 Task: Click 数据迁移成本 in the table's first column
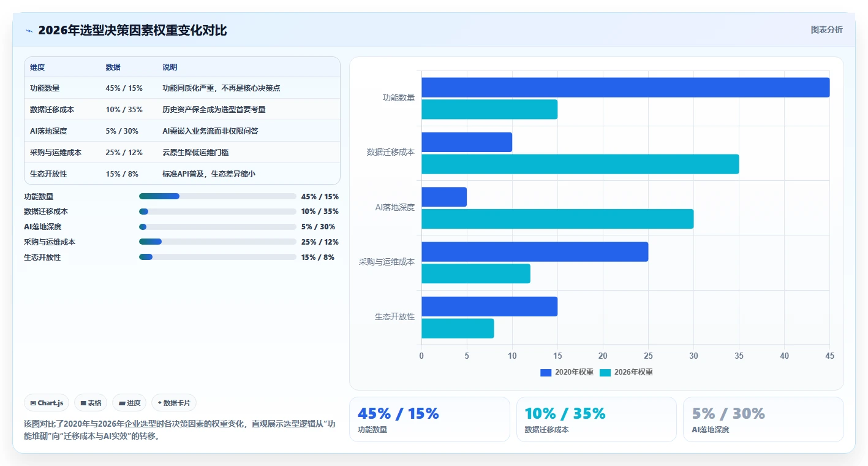pos(52,110)
